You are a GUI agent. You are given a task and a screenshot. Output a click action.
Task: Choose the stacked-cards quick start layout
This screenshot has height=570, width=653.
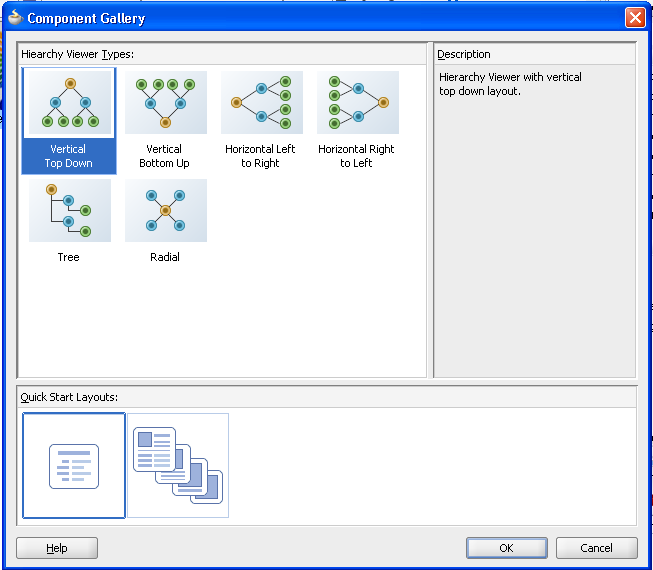click(178, 466)
